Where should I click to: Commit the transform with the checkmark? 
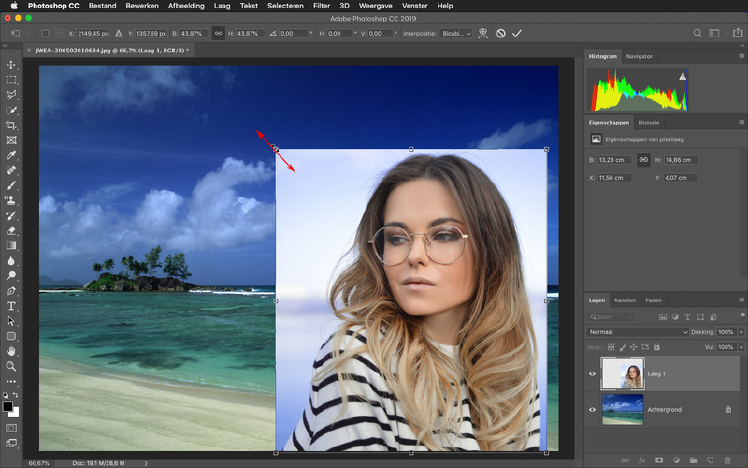coord(517,33)
